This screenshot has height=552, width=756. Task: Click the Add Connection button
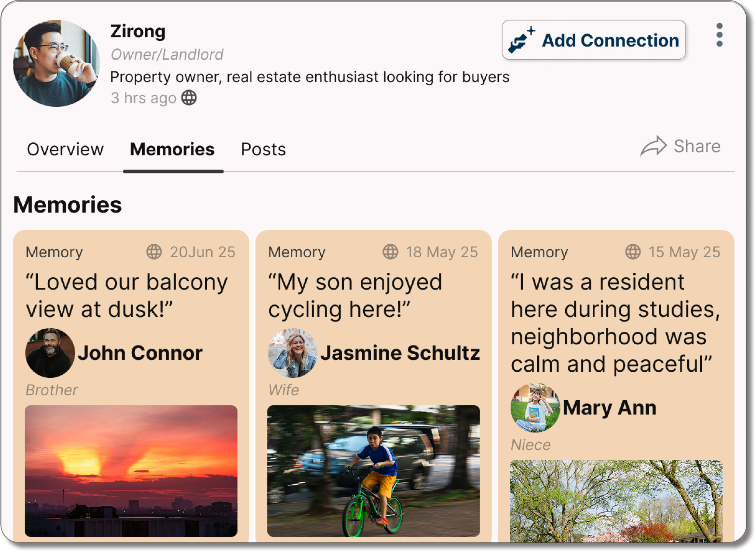(x=593, y=40)
